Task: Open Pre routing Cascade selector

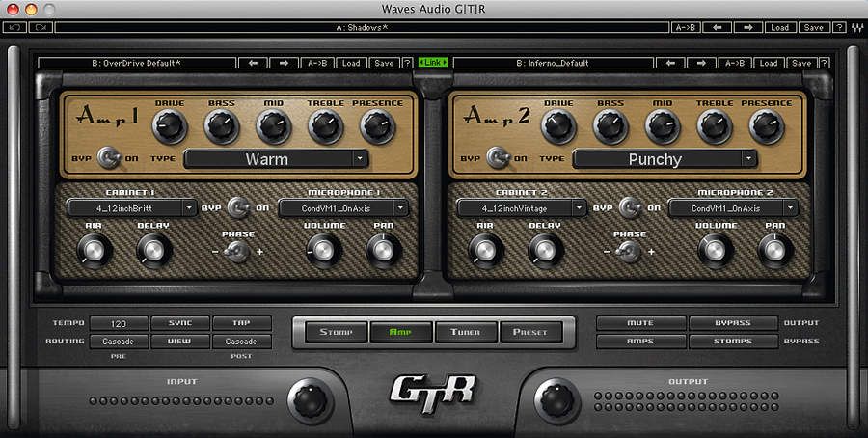Action: (x=119, y=342)
